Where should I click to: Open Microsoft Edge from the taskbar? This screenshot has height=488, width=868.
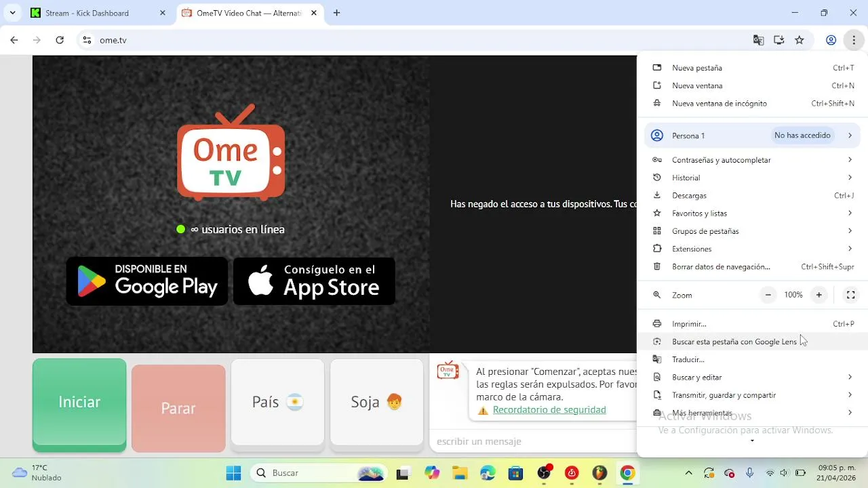[x=488, y=473]
